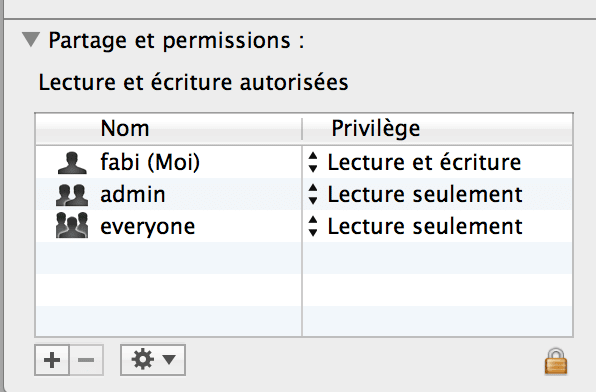Change everyone's Lecture seulement privilege
Screen dimensions: 596x392
pos(425,226)
